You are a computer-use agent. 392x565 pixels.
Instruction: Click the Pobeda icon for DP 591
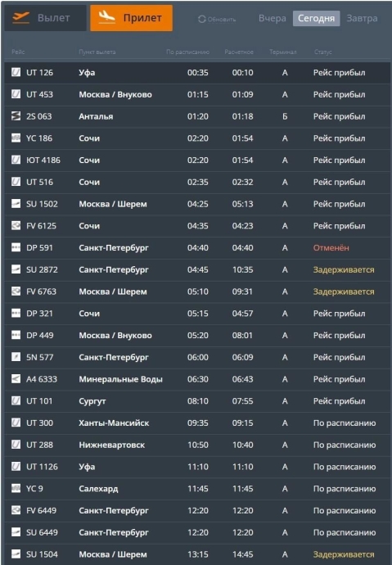tap(16, 247)
